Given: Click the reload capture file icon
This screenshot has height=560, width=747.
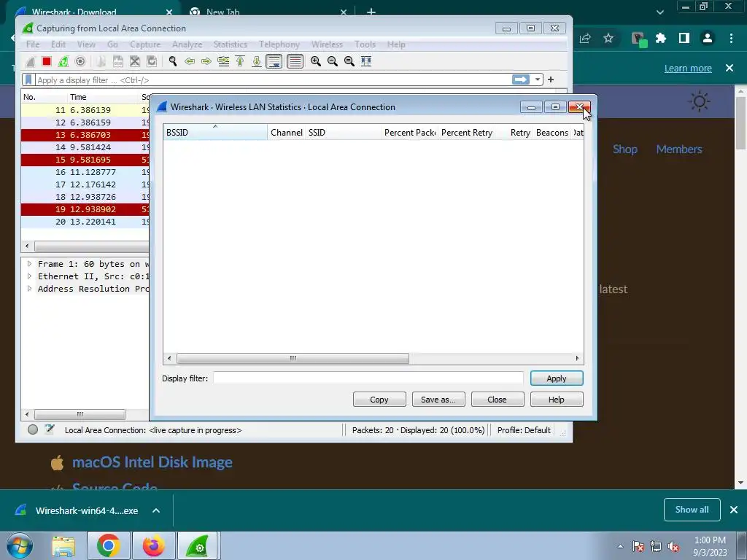Looking at the screenshot, I should pyautogui.click(x=152, y=61).
